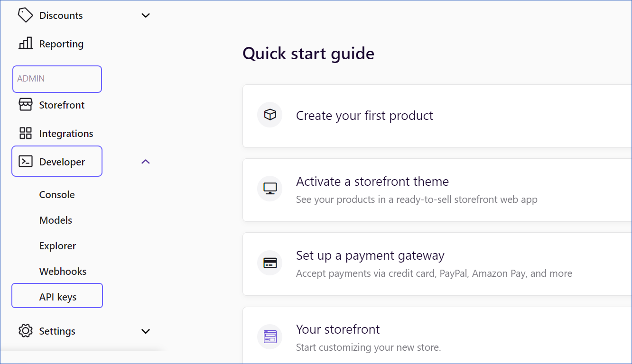Open the Activate a storefront theme card
The width and height of the screenshot is (632, 364).
click(x=437, y=190)
